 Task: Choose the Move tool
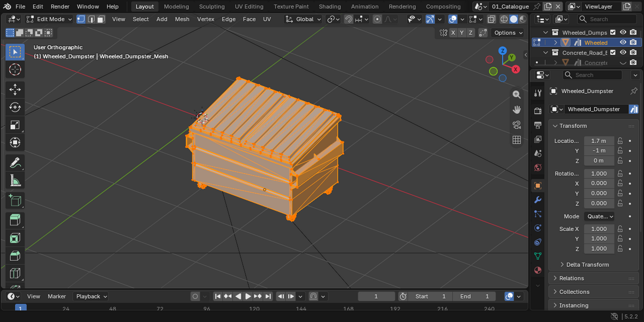[x=15, y=89]
